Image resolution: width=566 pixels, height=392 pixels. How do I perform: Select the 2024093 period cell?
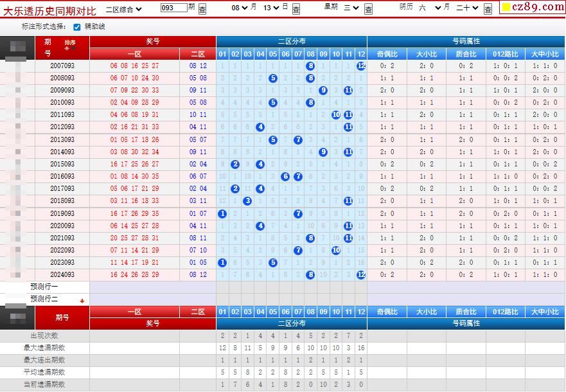point(62,274)
